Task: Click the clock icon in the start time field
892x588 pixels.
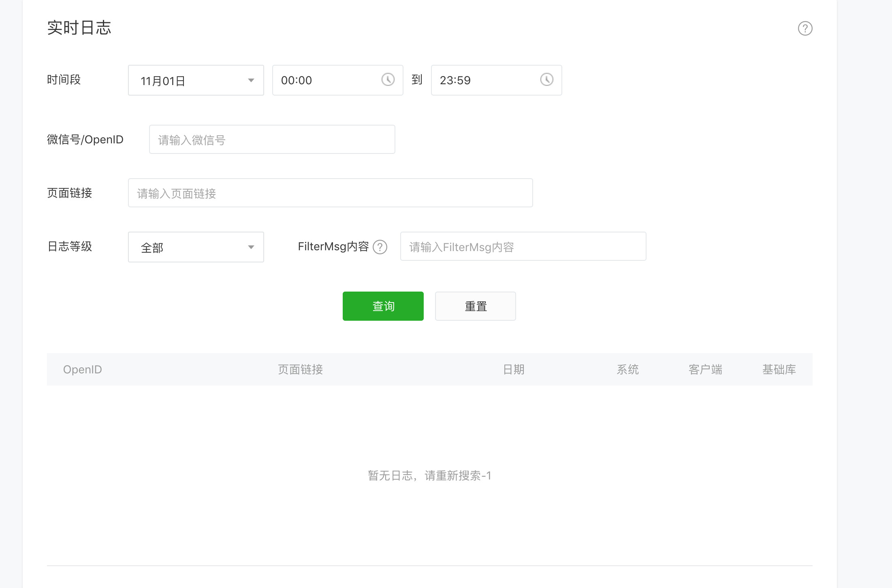Action: [x=388, y=79]
